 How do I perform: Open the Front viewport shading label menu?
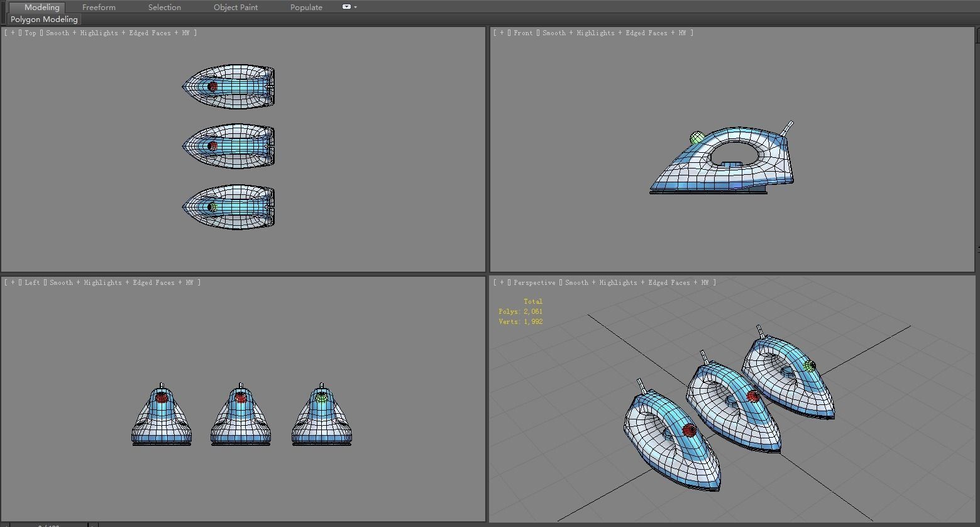tap(614, 33)
